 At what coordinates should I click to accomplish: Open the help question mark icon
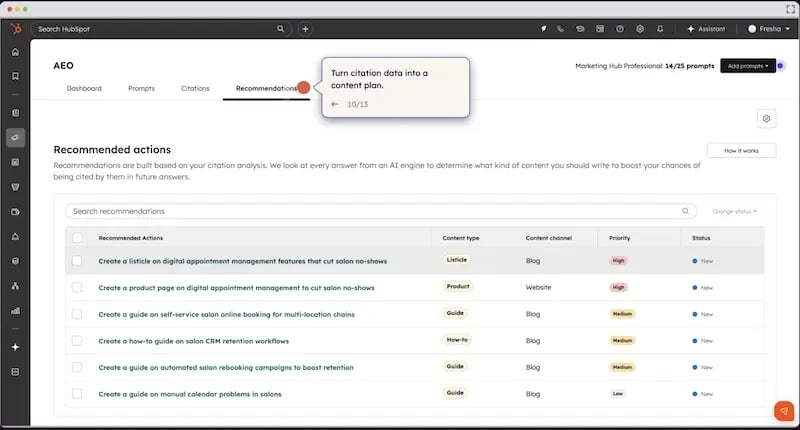[620, 29]
